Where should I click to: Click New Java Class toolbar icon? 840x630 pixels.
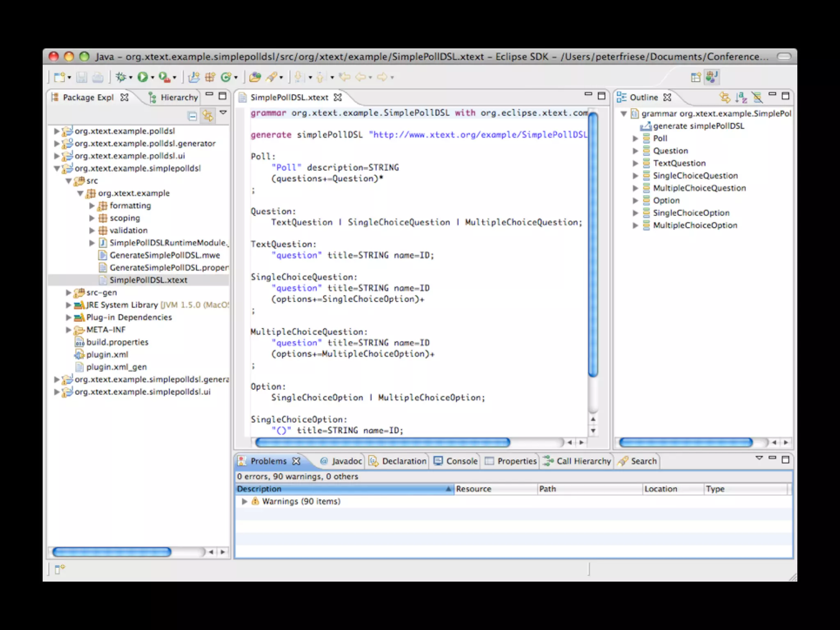[226, 77]
